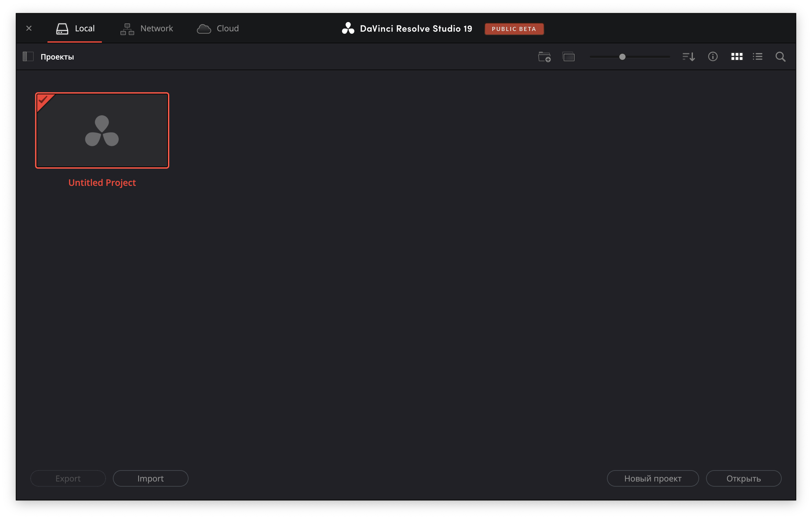Click the Новый проект button
Screen dimensions: 812x519
(653, 478)
